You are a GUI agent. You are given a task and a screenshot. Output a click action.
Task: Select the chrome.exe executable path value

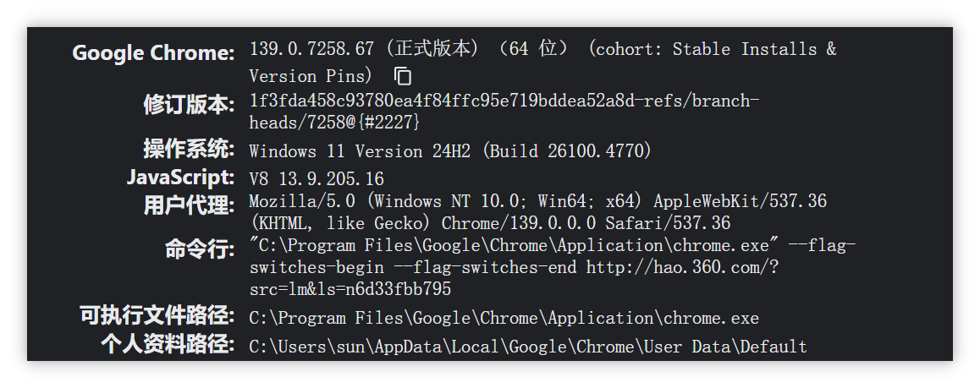tap(504, 318)
